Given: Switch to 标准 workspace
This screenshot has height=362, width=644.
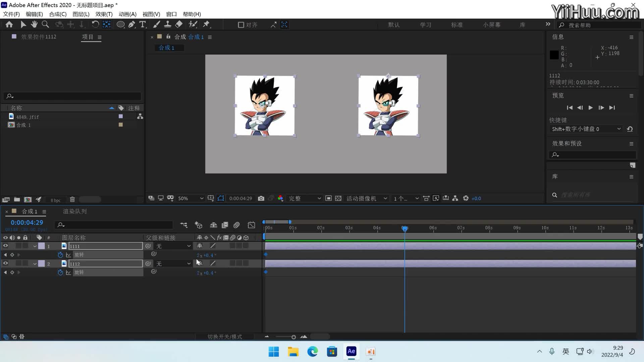Looking at the screenshot, I should 457,25.
